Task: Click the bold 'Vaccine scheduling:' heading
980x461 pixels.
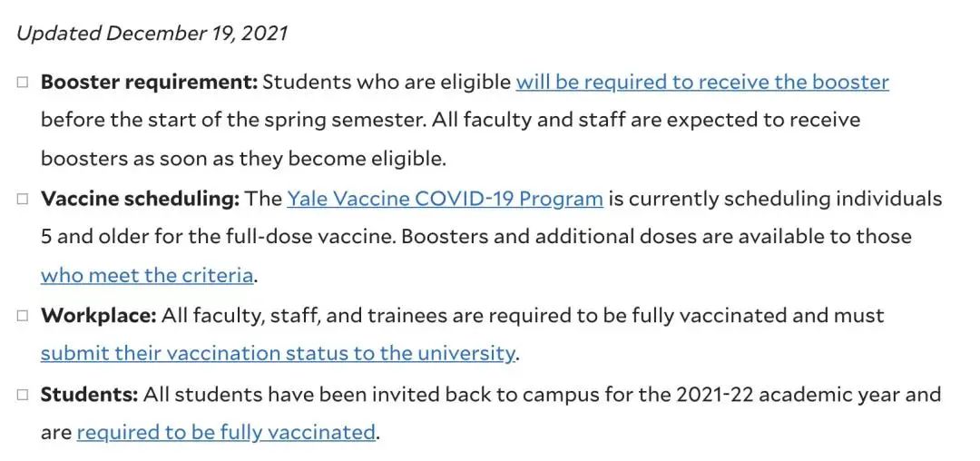Action: point(141,199)
